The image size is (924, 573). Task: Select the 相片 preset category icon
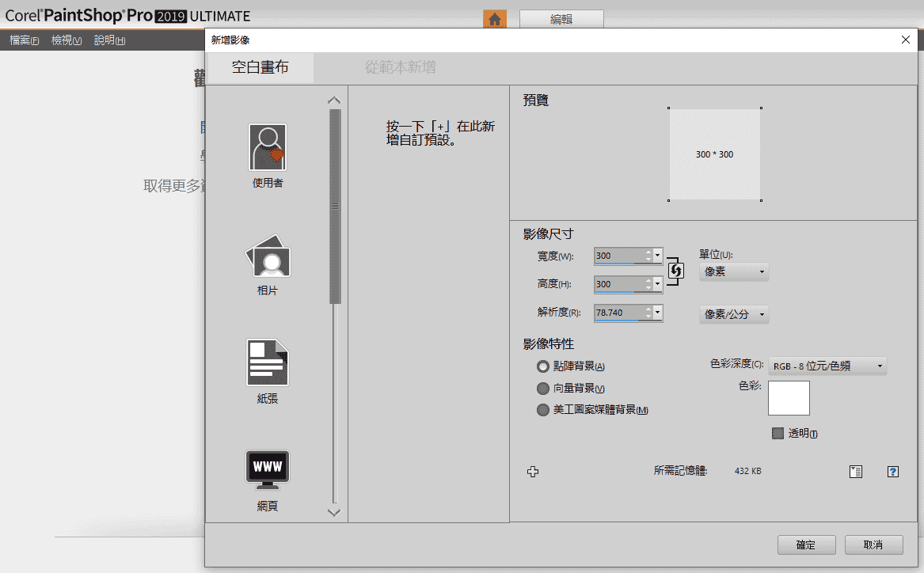[268, 256]
